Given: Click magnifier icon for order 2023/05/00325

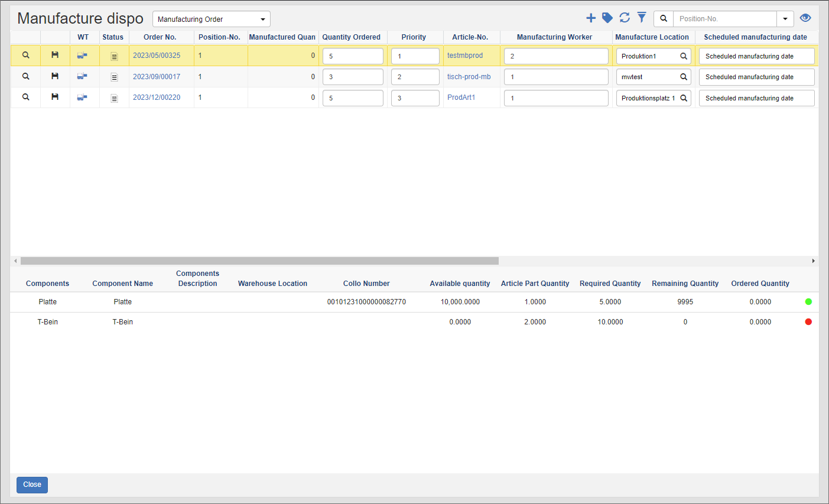Looking at the screenshot, I should pyautogui.click(x=25, y=55).
